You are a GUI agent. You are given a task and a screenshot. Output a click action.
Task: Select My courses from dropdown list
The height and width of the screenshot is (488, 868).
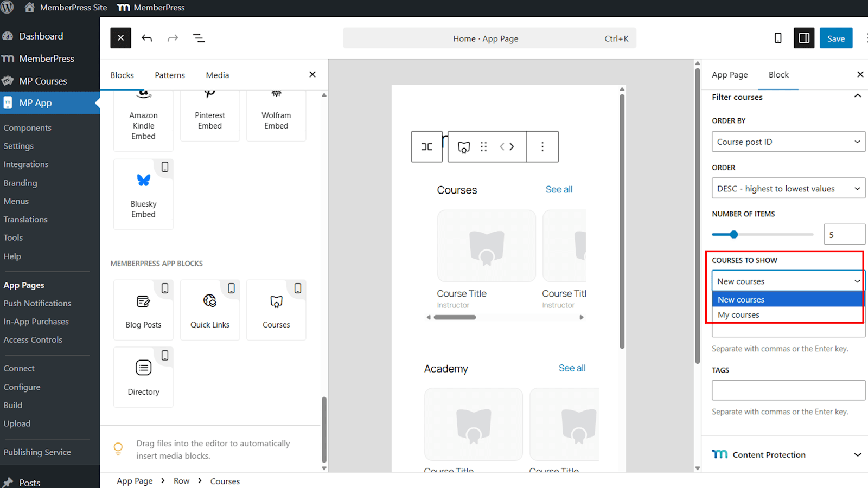738,315
